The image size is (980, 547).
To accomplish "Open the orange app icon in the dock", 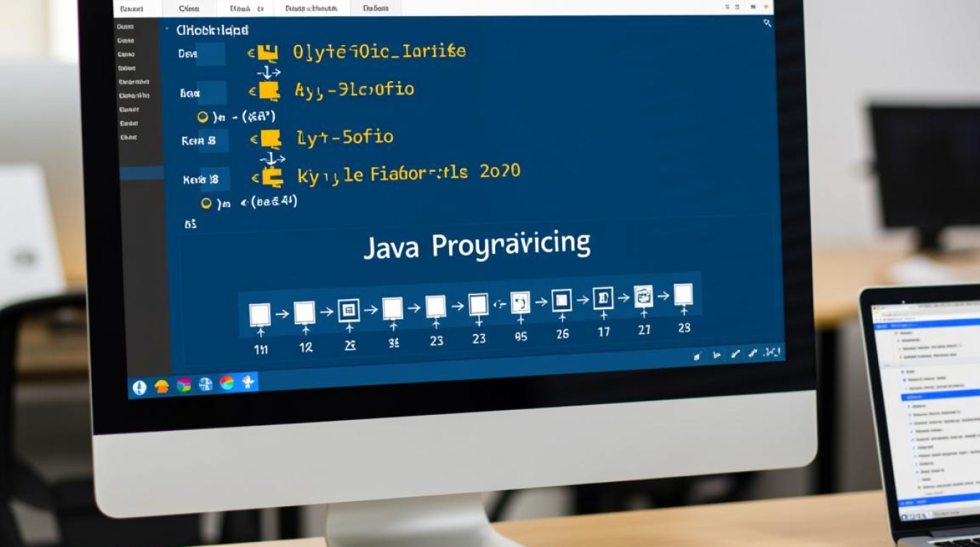I will (x=162, y=387).
